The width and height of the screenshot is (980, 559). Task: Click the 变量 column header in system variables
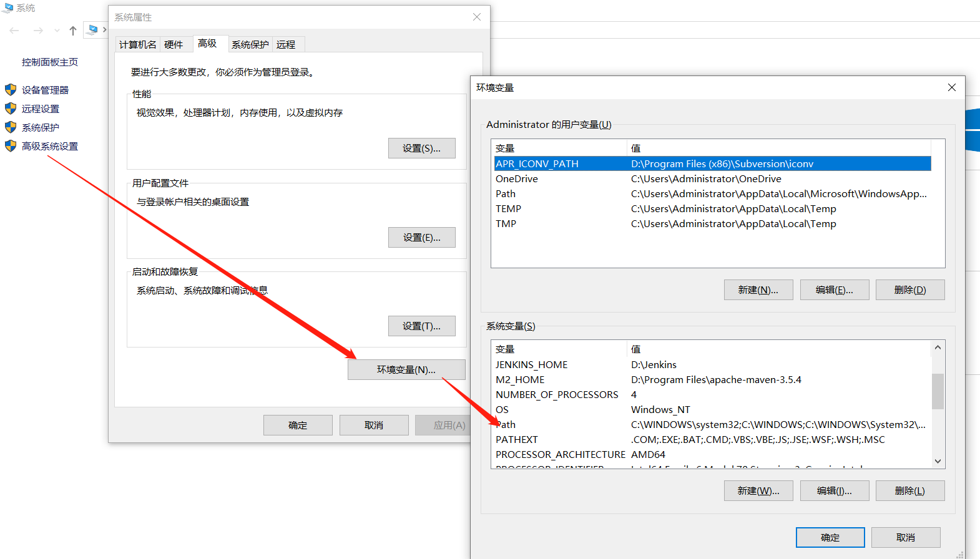coord(559,349)
